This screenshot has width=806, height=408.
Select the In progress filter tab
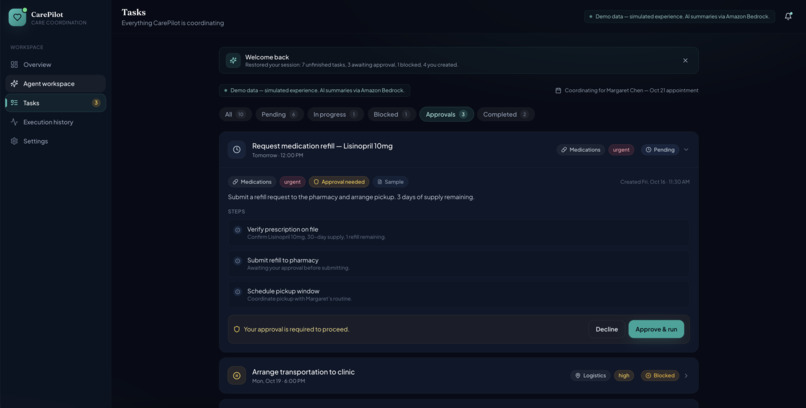tap(336, 115)
